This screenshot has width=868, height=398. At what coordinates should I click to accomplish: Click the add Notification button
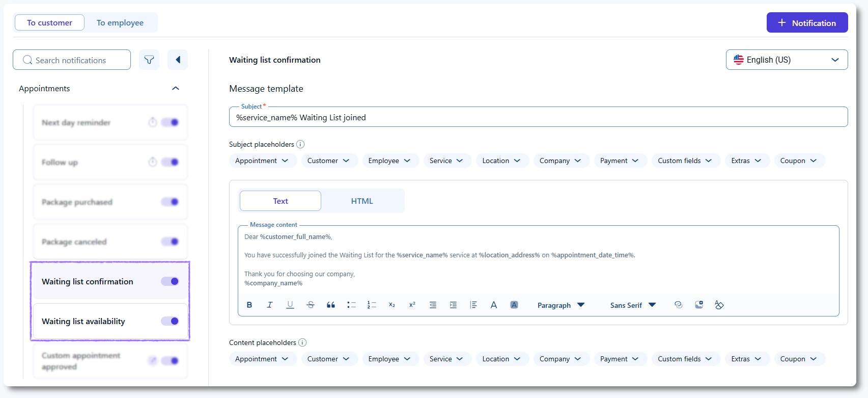[807, 22]
